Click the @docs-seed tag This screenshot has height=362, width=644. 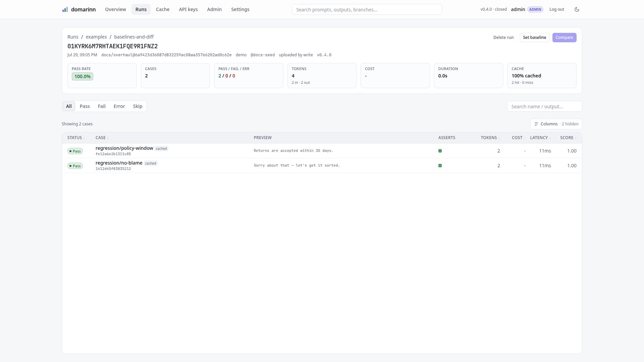pos(263,55)
